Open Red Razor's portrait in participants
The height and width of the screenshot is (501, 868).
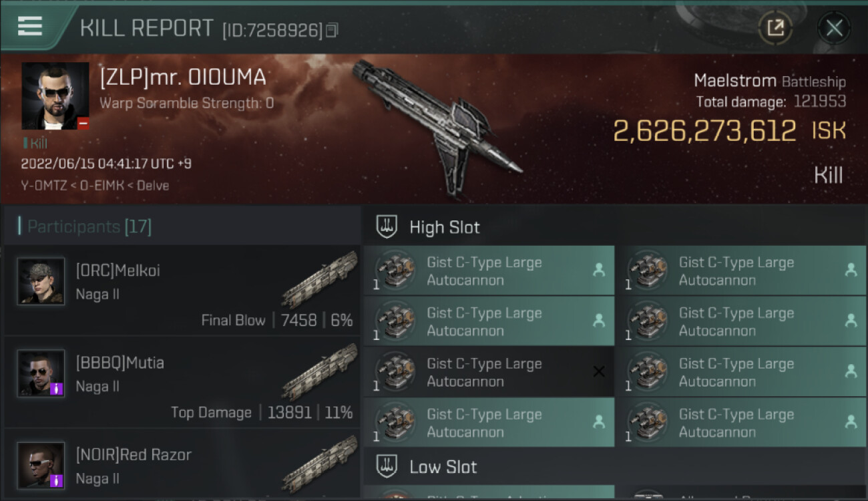[x=41, y=466]
